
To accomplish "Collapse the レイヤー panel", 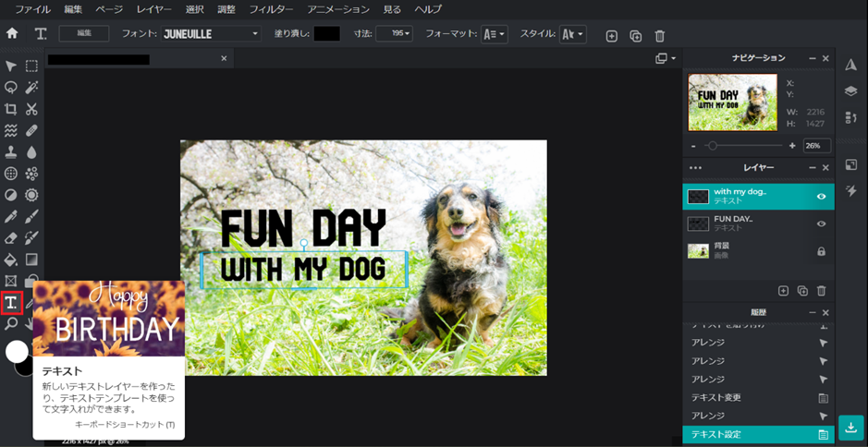I will tap(813, 168).
